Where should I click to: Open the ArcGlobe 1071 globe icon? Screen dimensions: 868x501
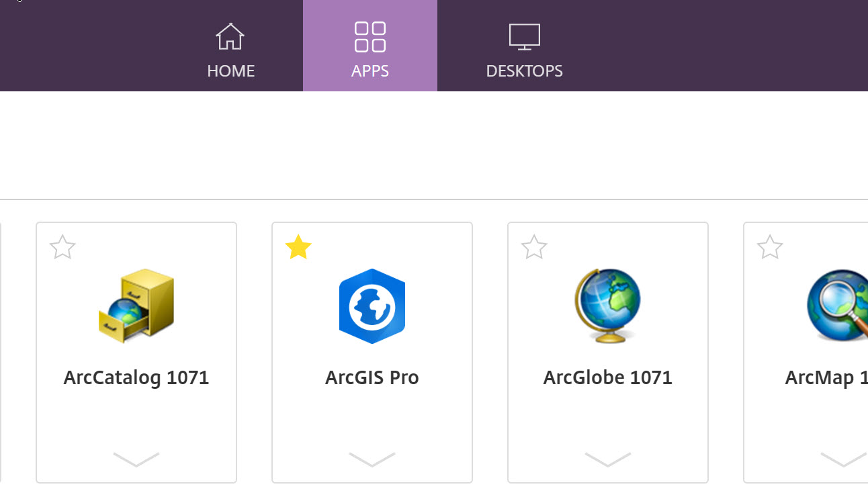click(x=608, y=306)
